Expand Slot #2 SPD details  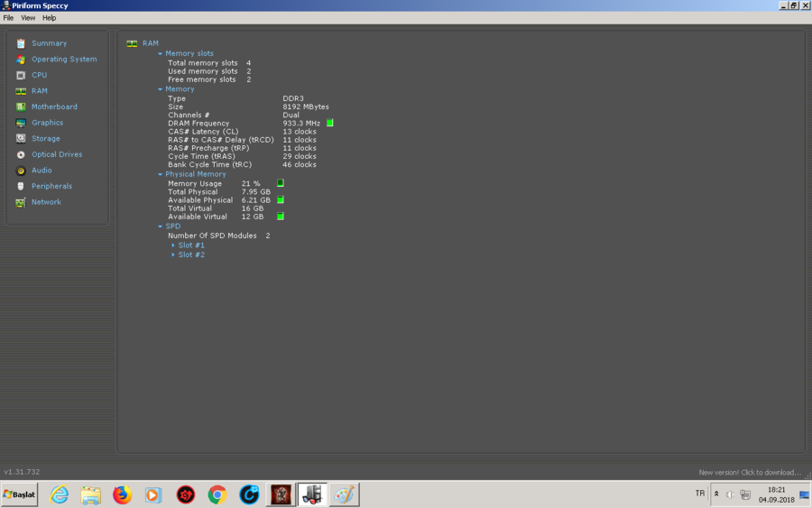tap(173, 254)
